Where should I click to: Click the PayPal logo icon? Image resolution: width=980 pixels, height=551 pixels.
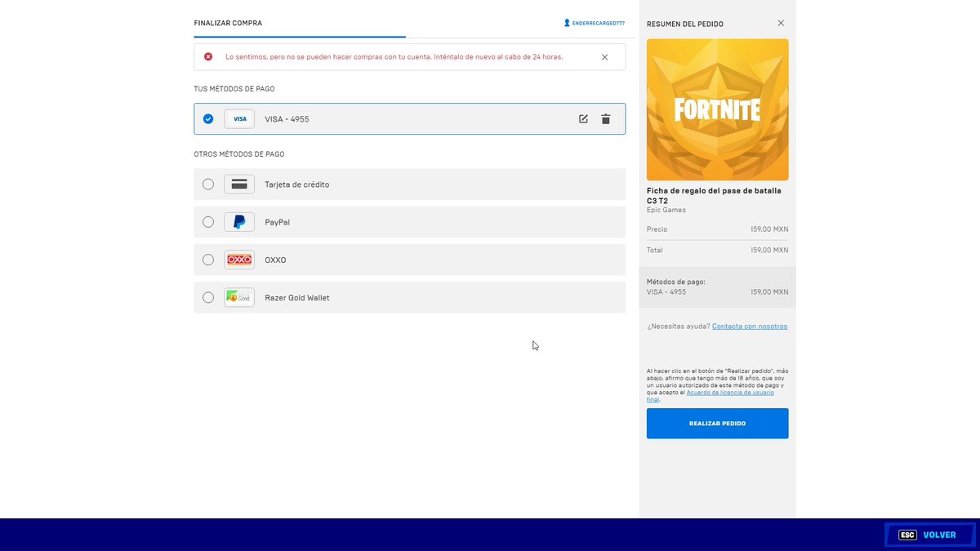click(x=239, y=222)
